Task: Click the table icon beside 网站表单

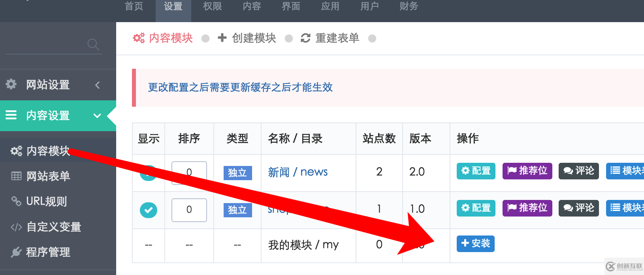Action: point(16,176)
